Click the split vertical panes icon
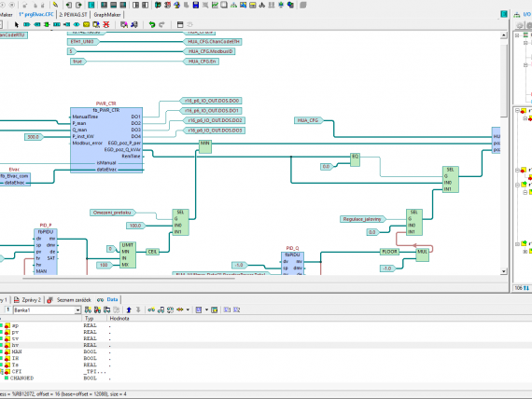The height and width of the screenshot is (399, 532). (135, 5)
